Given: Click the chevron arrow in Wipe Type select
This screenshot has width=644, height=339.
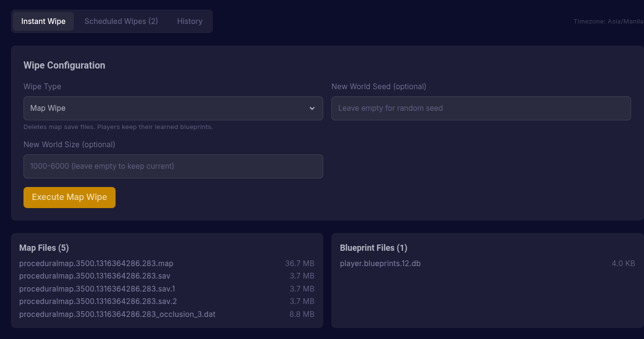Looking at the screenshot, I should pyautogui.click(x=312, y=108).
